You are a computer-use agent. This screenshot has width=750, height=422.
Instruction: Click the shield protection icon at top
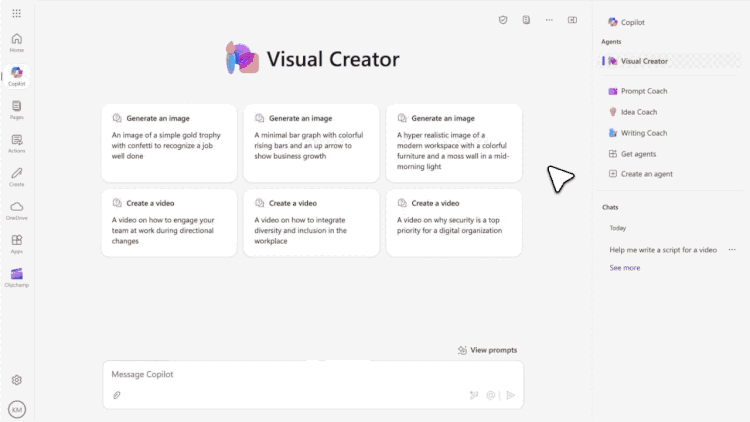point(503,20)
